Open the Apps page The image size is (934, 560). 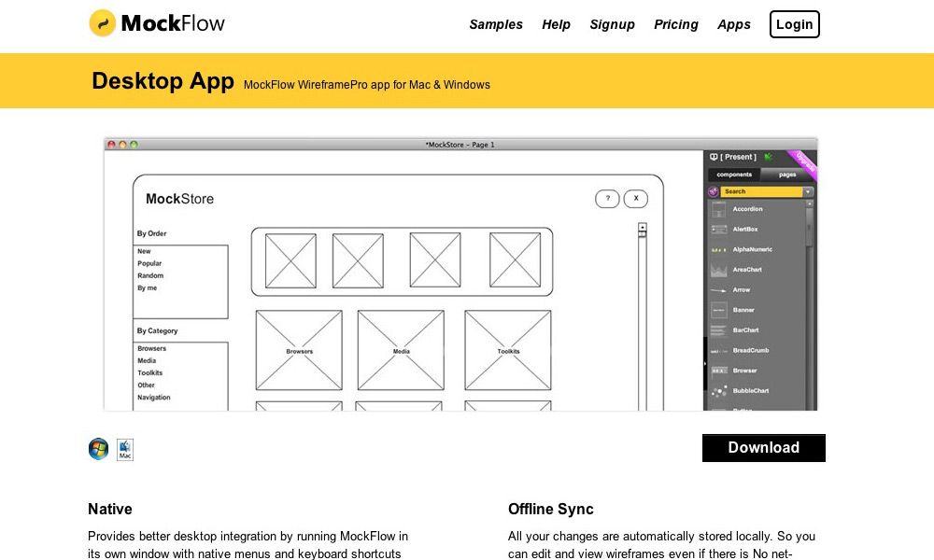pyautogui.click(x=733, y=24)
